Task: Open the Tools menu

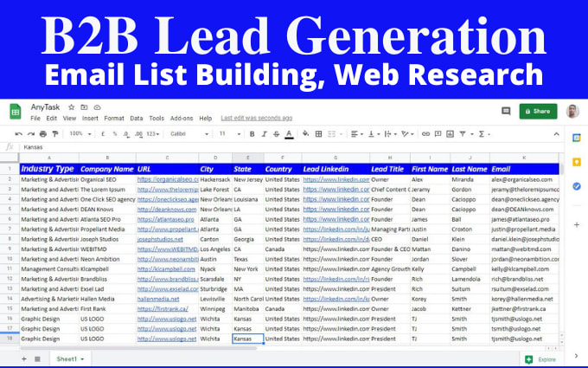Action: [157, 119]
